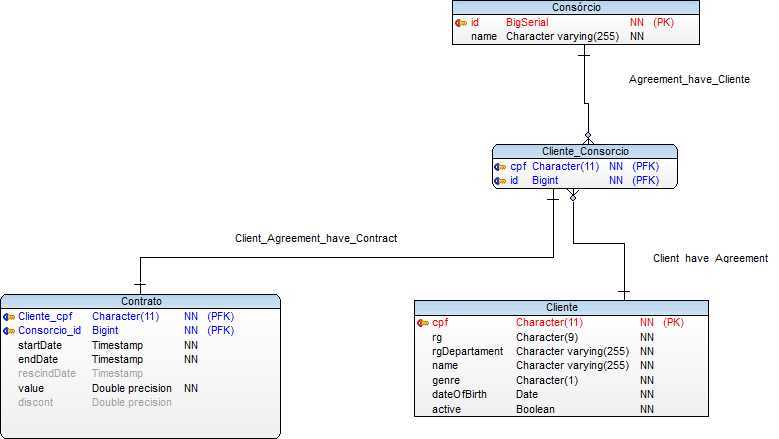Click the key icon beside Consórcio id
The width and height of the screenshot is (779, 439).
(461, 23)
